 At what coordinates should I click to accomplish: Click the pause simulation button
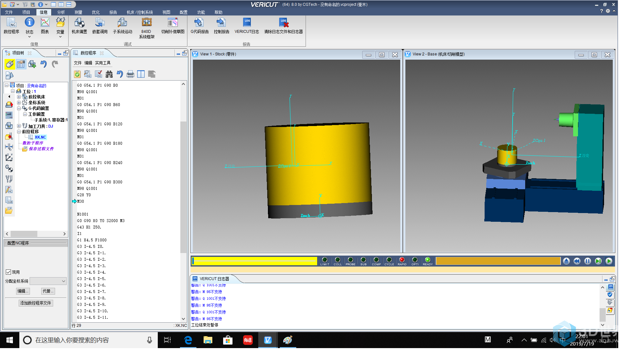[587, 261]
